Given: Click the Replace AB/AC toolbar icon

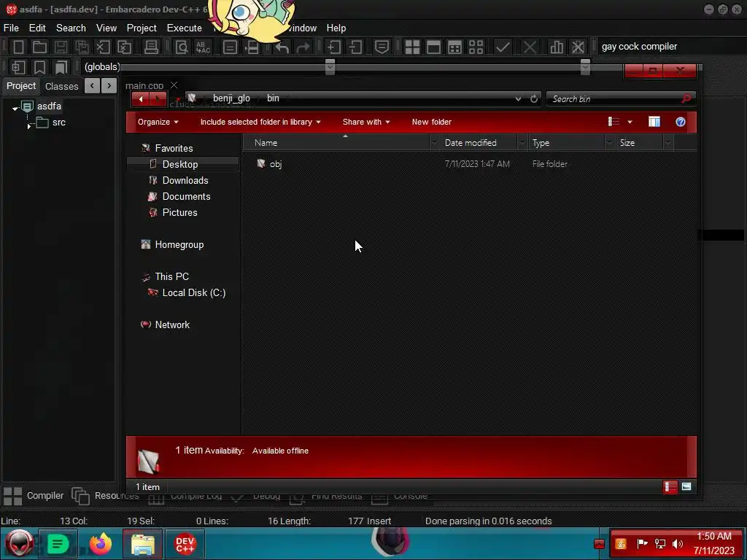Looking at the screenshot, I should tap(203, 47).
